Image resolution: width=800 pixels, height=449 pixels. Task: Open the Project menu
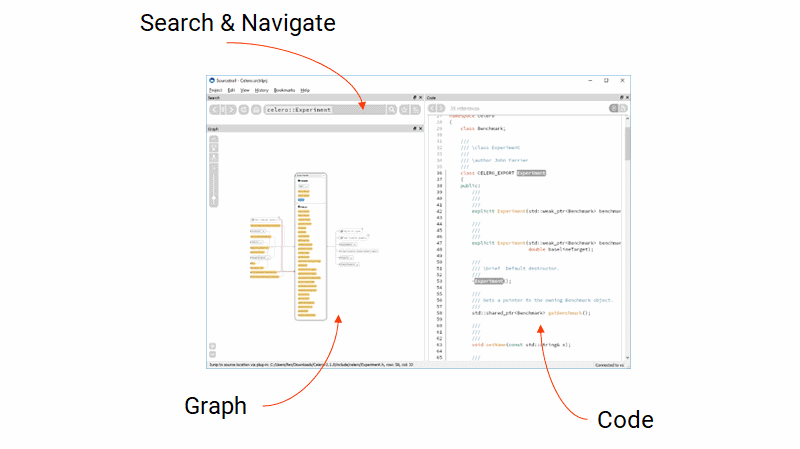[x=215, y=90]
